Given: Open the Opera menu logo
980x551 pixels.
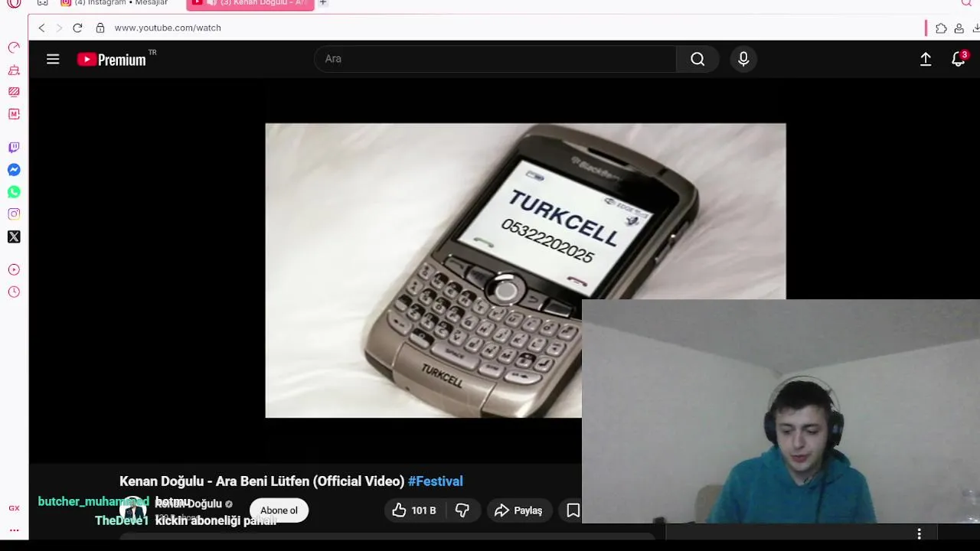Looking at the screenshot, I should pos(14,3).
